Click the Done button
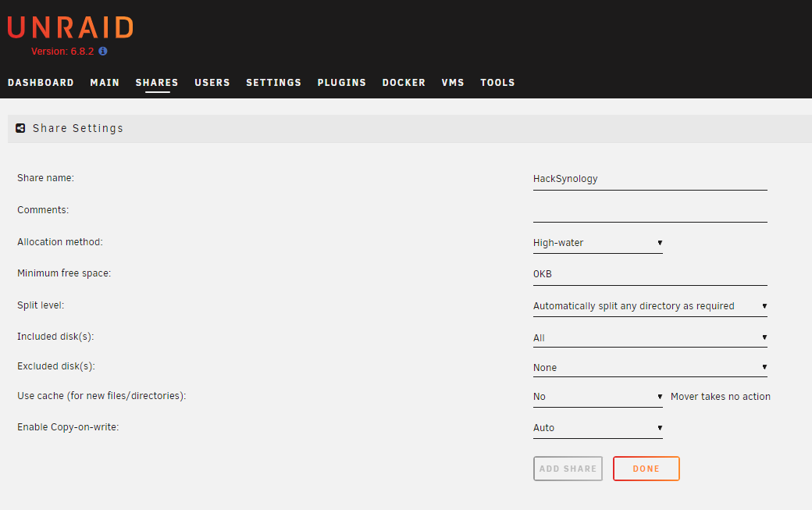Image resolution: width=812 pixels, height=510 pixels. click(x=646, y=469)
